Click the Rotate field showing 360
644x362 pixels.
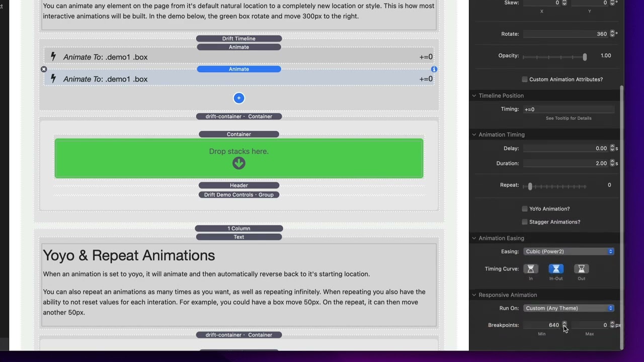566,34
